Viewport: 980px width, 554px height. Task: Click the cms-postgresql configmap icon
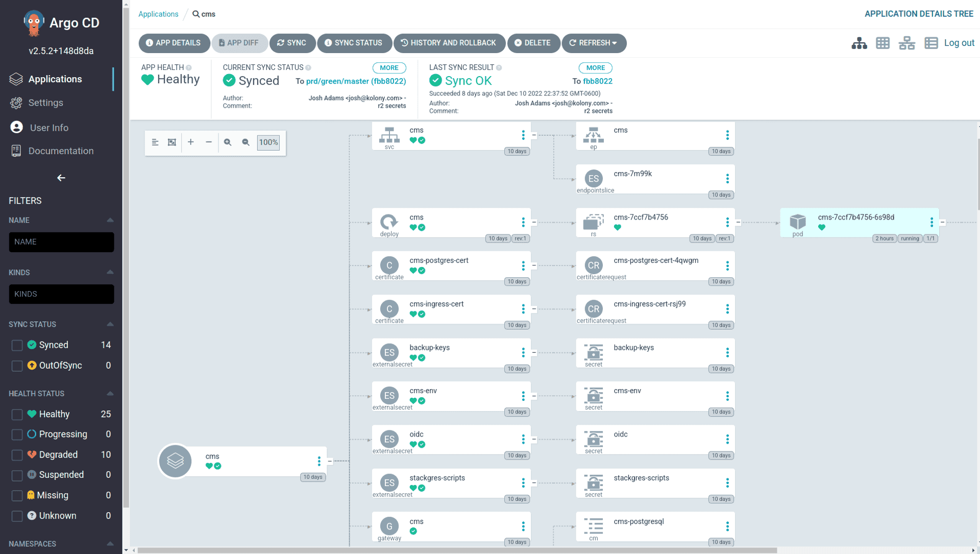[x=593, y=526]
